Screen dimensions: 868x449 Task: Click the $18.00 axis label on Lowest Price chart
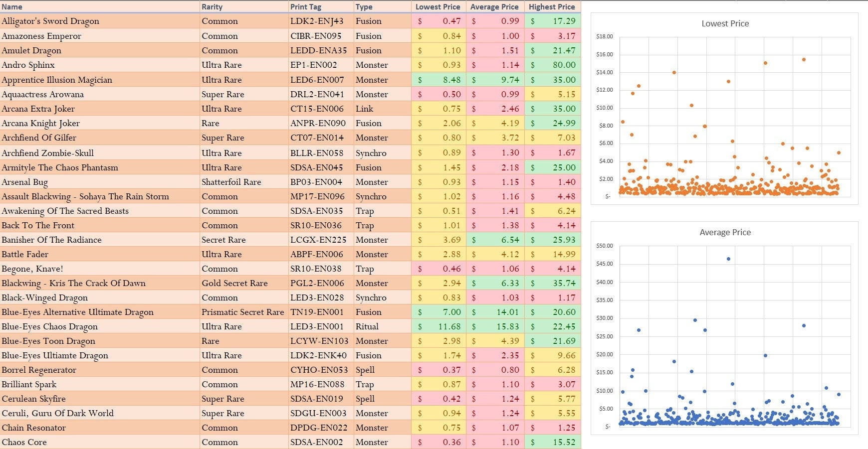point(605,36)
